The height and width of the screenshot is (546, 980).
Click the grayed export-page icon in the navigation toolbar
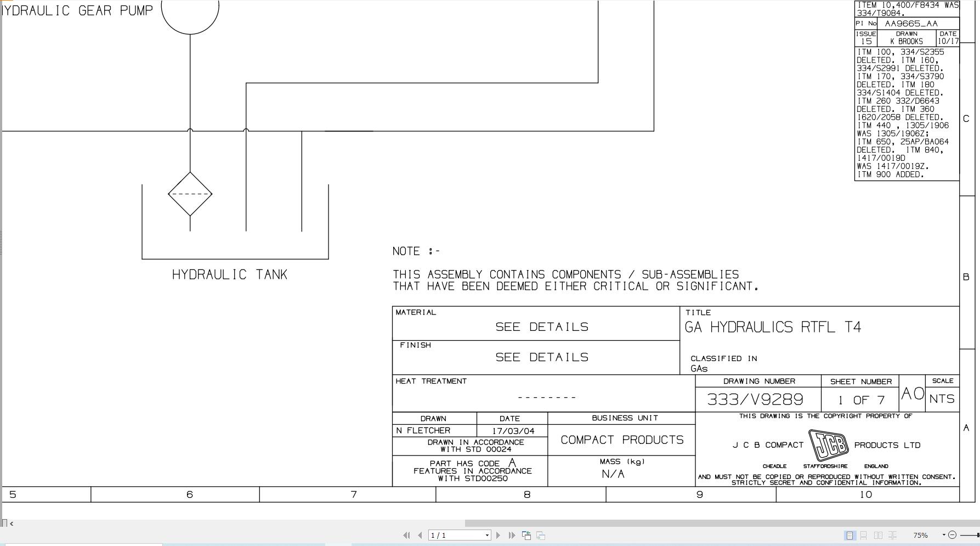point(541,534)
